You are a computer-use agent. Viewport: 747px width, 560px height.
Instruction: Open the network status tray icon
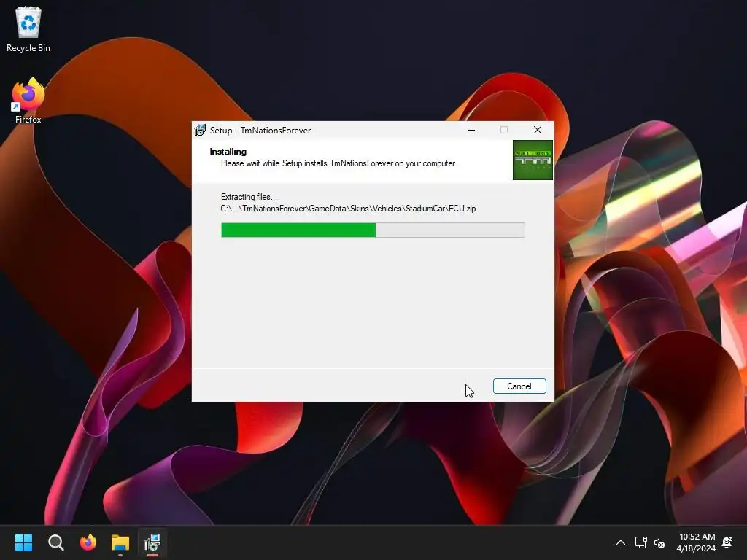tap(640, 542)
